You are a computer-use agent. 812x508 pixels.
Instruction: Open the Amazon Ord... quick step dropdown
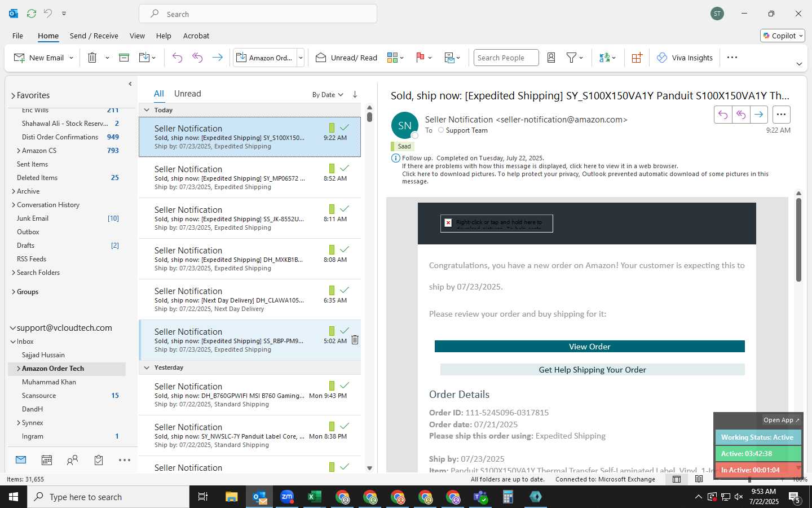[301, 58]
